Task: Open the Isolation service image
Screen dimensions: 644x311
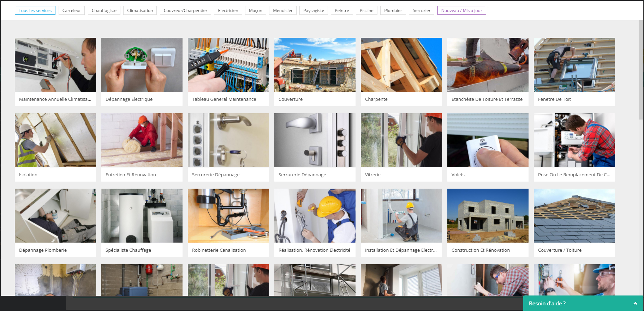Action: 55,140
